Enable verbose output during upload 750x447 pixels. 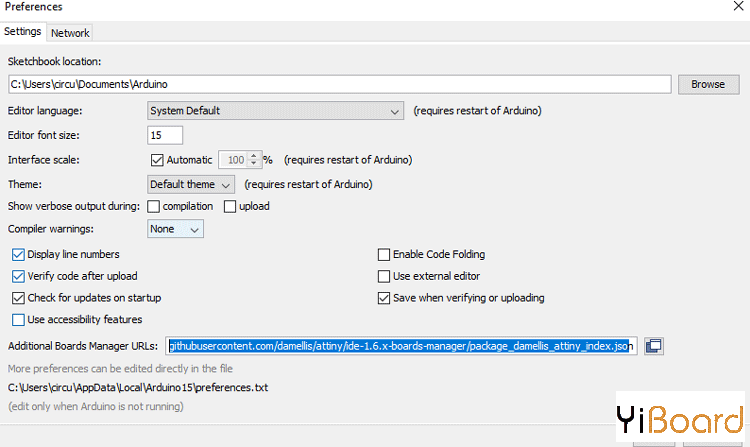230,207
